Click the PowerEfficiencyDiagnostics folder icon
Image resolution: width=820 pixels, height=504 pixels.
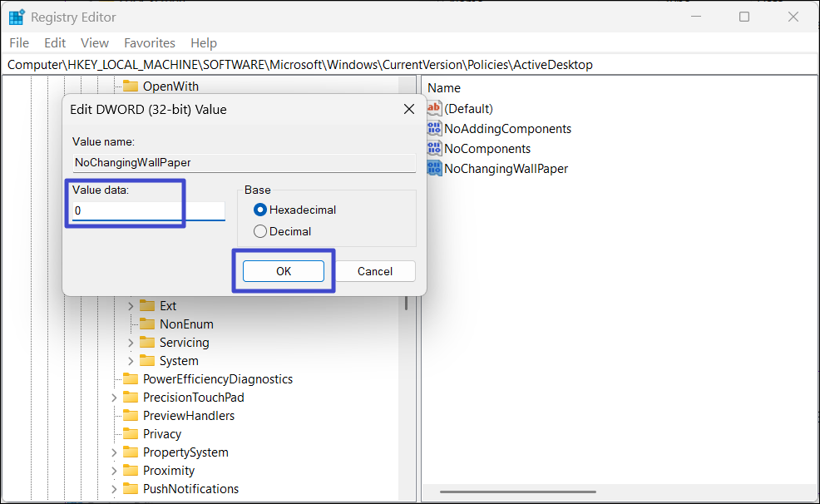point(131,378)
